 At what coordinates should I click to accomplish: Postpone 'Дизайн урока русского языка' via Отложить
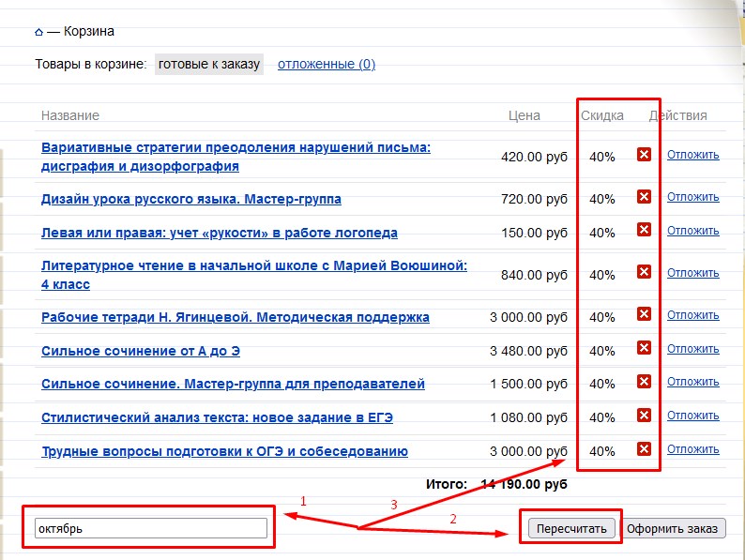(692, 197)
